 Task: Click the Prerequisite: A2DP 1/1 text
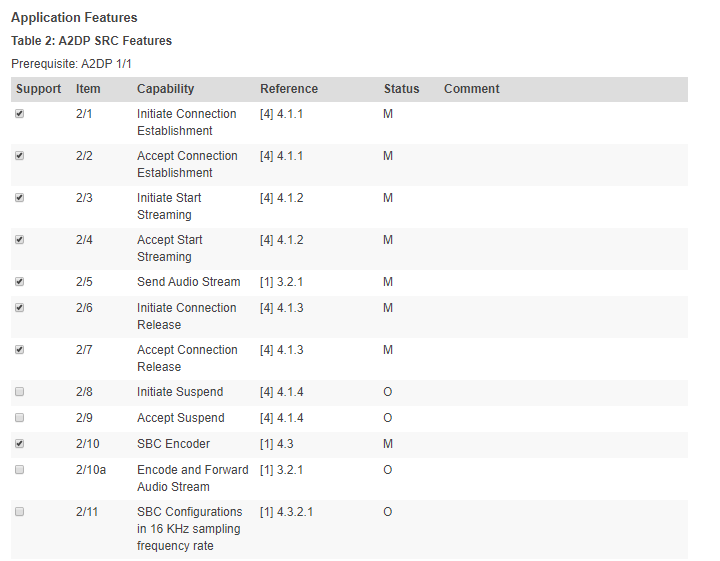[x=71, y=64]
